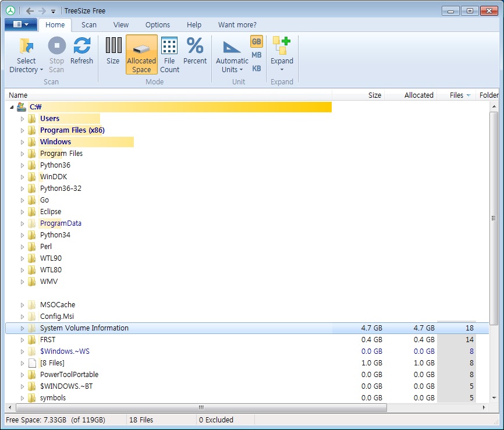Screen dimensions: 504x430
Task: Open the Select Directory tool
Action: [26, 55]
